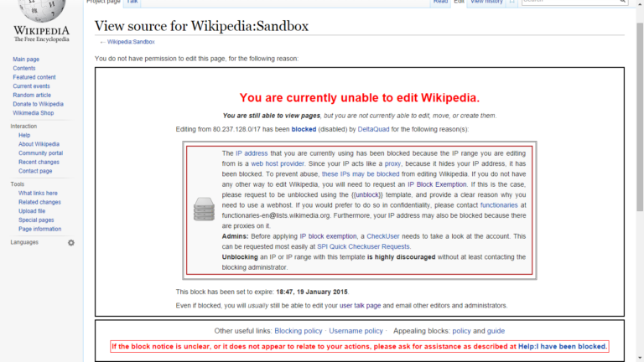Click the watchlist star icon

point(512,2)
